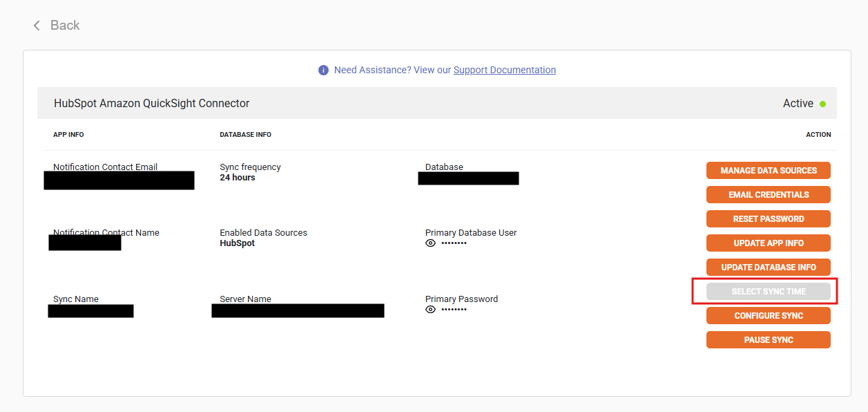Select the Update Database Info button
This screenshot has height=412, width=868.
click(768, 268)
